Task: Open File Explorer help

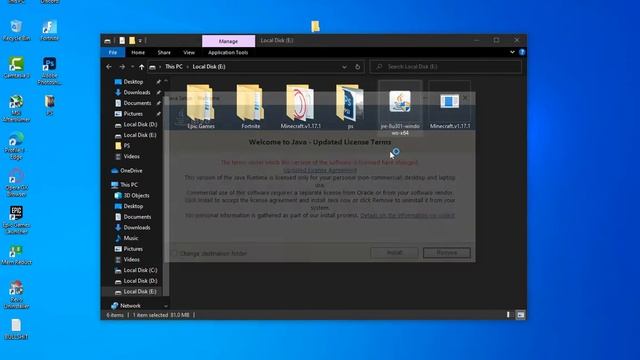Action: click(x=522, y=52)
